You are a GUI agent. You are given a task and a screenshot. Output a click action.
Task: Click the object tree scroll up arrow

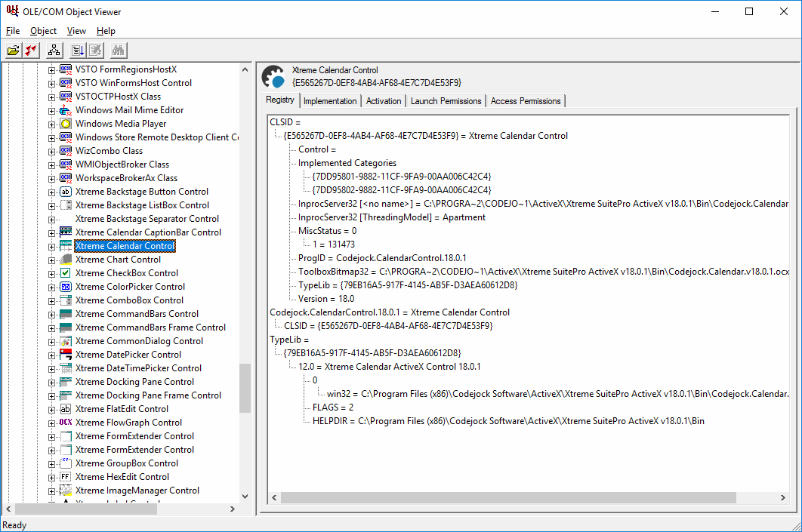coord(245,69)
